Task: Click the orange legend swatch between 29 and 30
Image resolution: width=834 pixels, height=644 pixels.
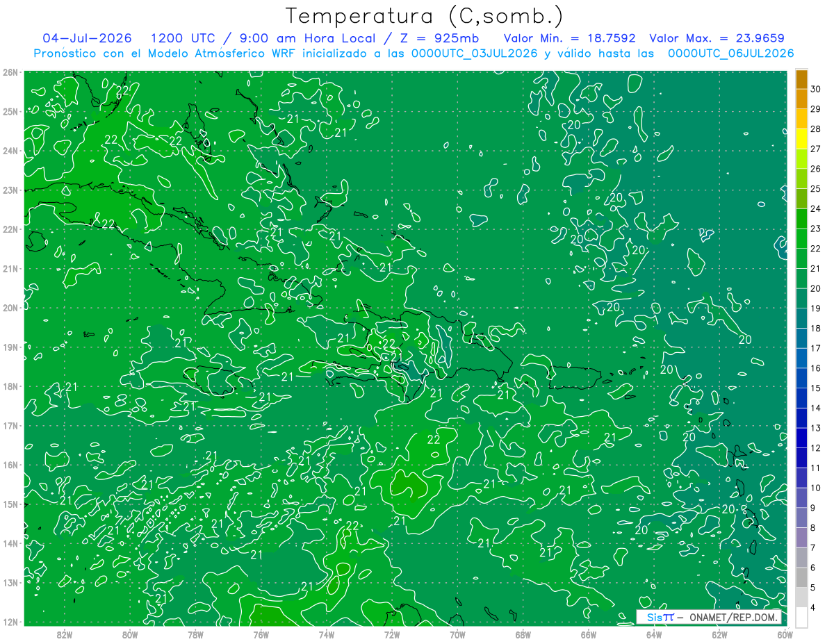Action: [801, 99]
